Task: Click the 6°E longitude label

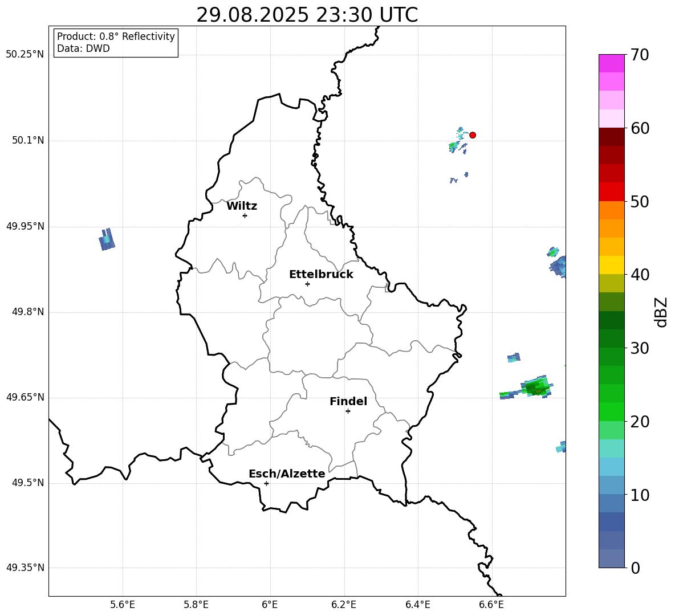Action: [270, 605]
